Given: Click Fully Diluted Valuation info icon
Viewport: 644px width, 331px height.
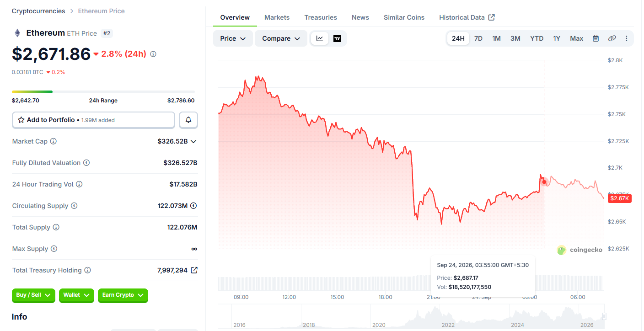Looking at the screenshot, I should click(86, 163).
